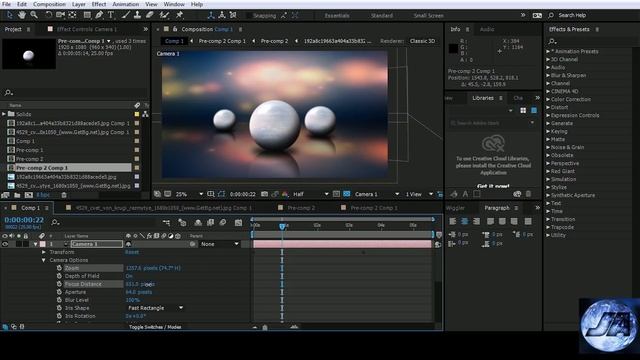
Task: Click the center align text icon
Action: pyautogui.click(x=464, y=221)
